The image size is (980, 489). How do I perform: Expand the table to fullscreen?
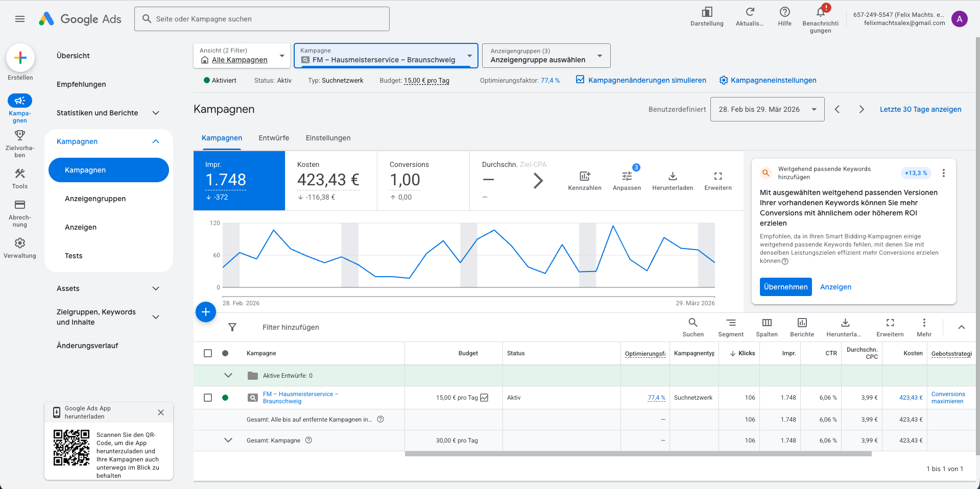point(890,323)
